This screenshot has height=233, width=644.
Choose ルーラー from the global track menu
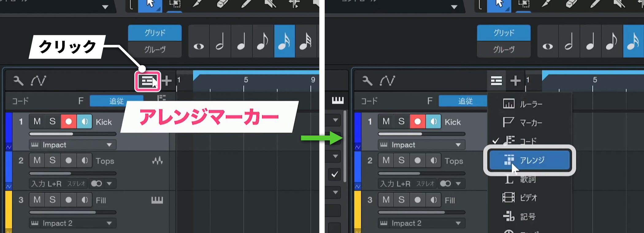(x=531, y=104)
